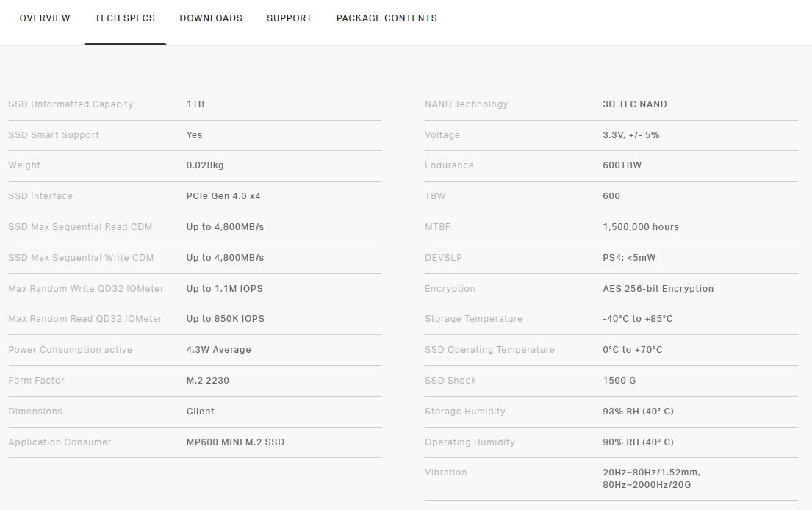Click the 'MP600 MINI M.2 SSD' value
This screenshot has height=510, width=812.
tap(236, 442)
